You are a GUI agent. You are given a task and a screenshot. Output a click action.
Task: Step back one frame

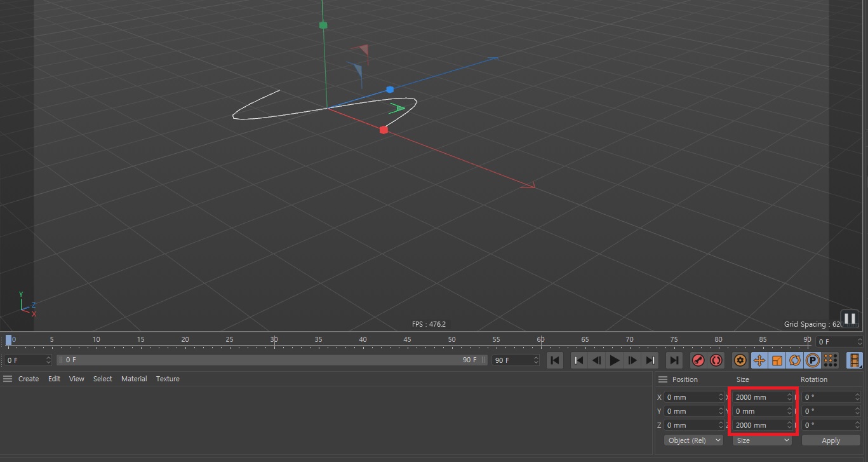click(x=596, y=360)
